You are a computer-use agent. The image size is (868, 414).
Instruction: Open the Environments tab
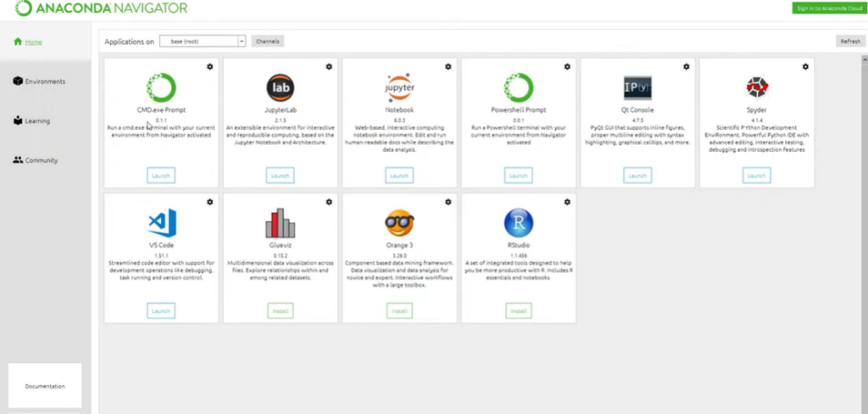pyautogui.click(x=45, y=81)
